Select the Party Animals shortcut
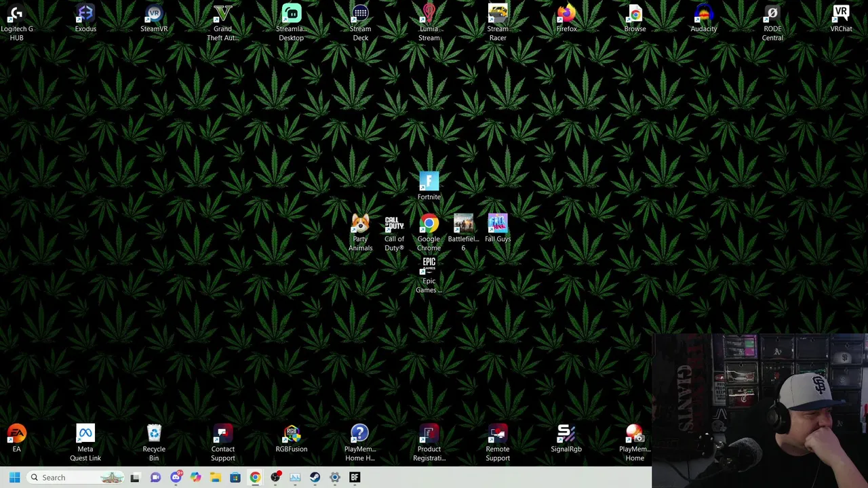 (360, 232)
